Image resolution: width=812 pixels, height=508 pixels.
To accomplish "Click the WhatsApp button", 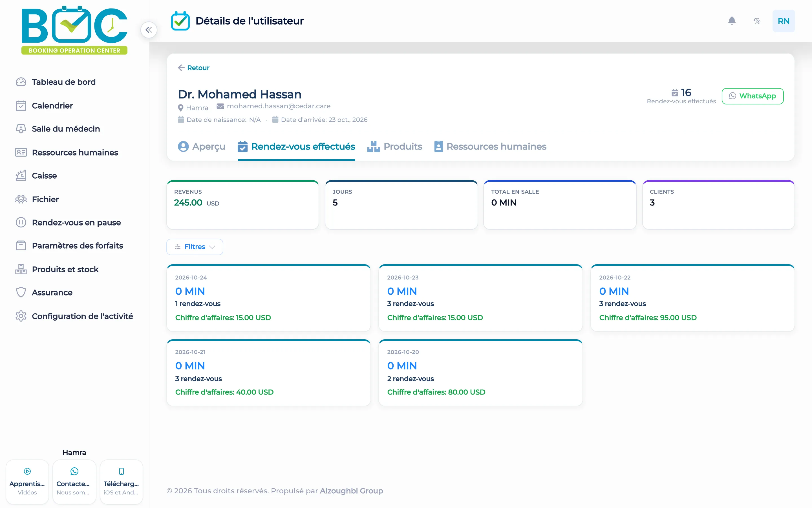I will [x=752, y=96].
